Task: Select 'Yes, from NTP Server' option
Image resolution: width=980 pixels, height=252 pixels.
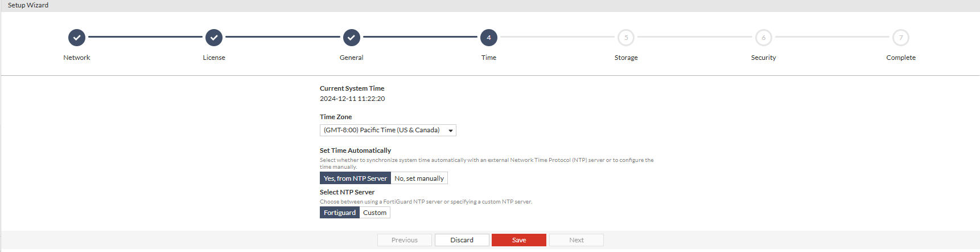Action: [355, 178]
